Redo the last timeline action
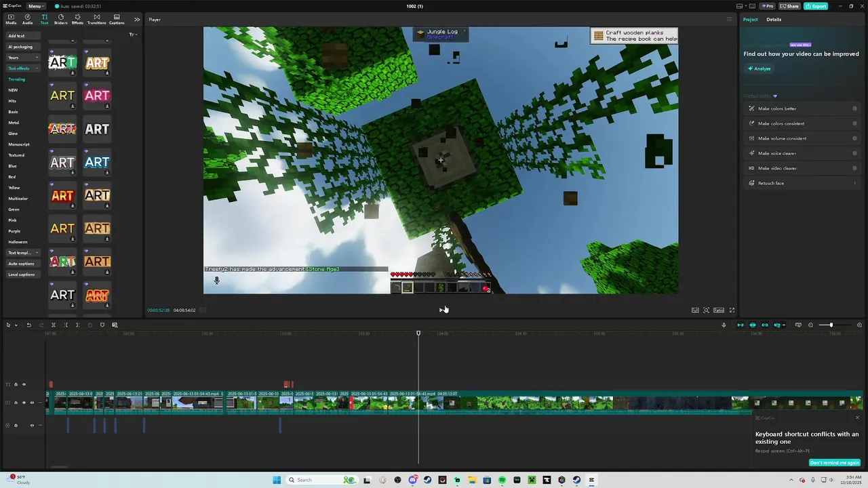The image size is (868, 488). coord(41,325)
